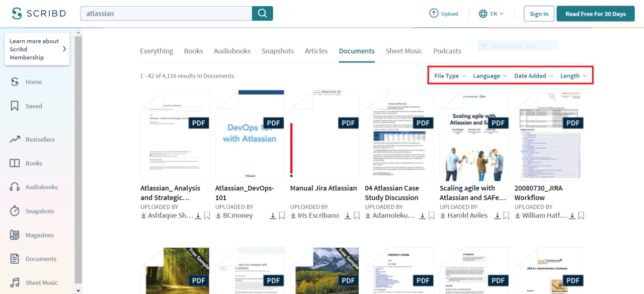Open the Scaling agile with Atlassian thumbnail
The width and height of the screenshot is (644, 294).
pyautogui.click(x=473, y=135)
